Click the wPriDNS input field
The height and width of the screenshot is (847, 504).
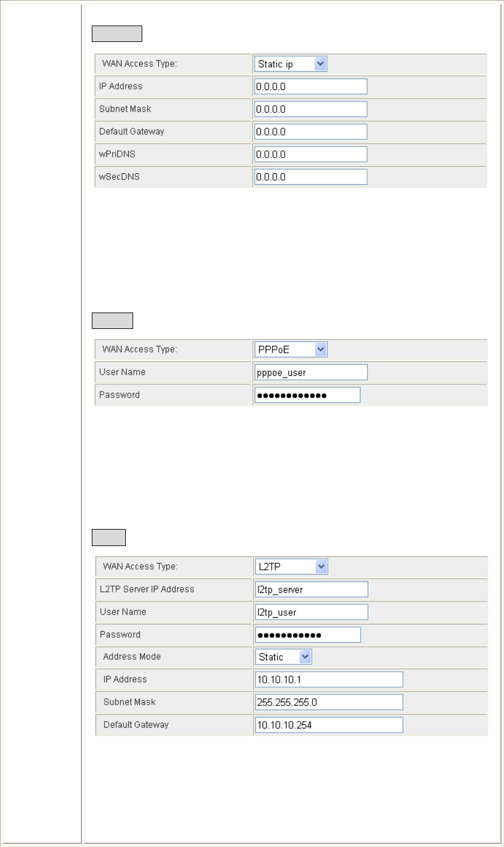(x=311, y=154)
